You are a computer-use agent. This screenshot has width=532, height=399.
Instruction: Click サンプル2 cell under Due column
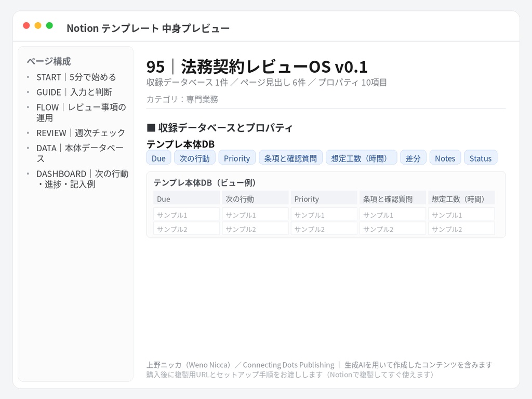[187, 229]
